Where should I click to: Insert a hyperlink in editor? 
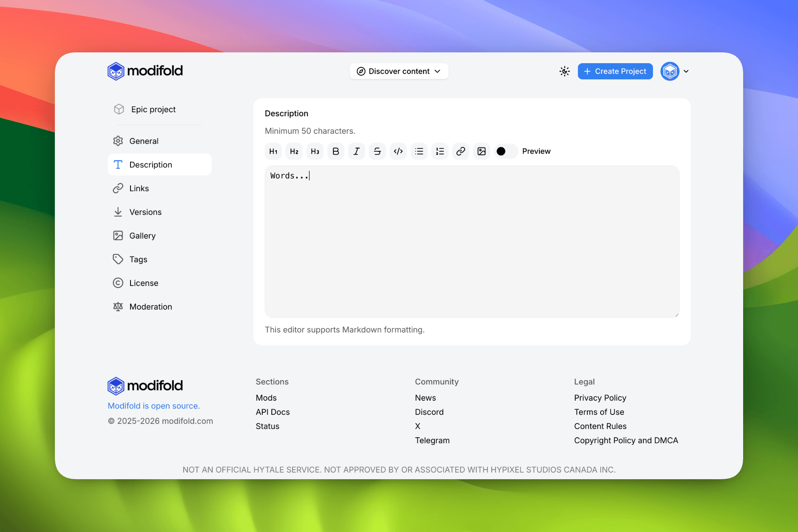click(x=461, y=151)
